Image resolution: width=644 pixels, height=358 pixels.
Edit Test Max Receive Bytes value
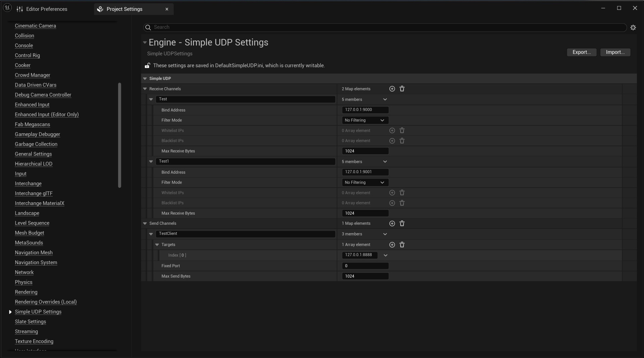365,151
